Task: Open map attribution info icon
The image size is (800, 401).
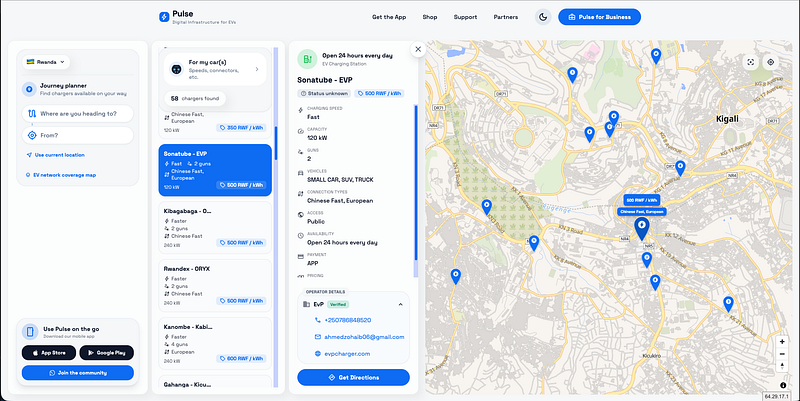Action: point(783,385)
